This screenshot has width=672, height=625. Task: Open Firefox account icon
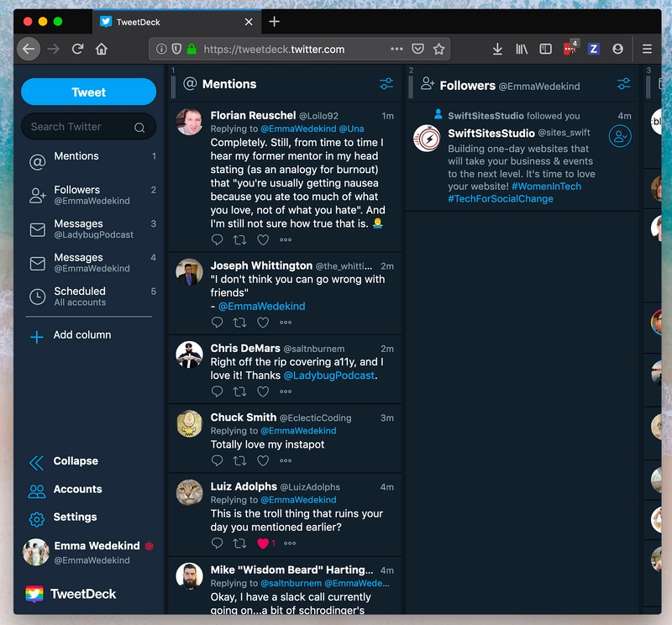(x=617, y=49)
